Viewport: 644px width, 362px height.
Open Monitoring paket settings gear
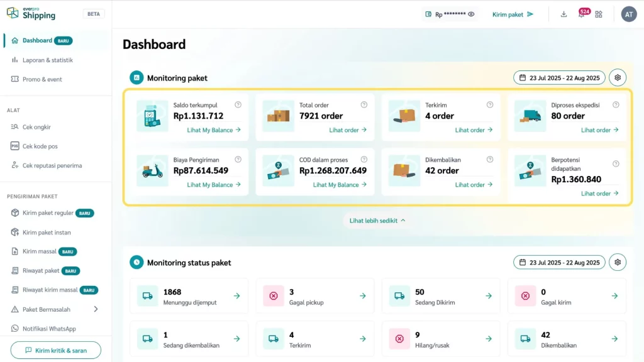[618, 78]
